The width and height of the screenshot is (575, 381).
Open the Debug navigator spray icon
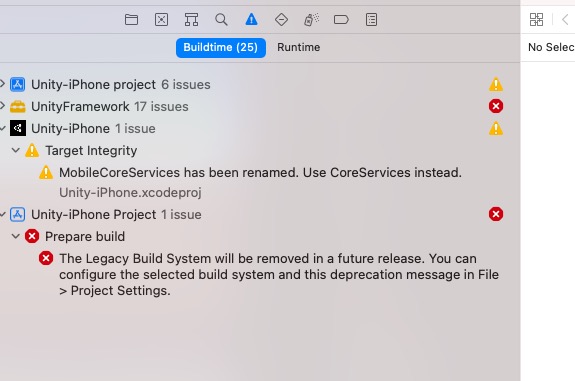pos(311,19)
